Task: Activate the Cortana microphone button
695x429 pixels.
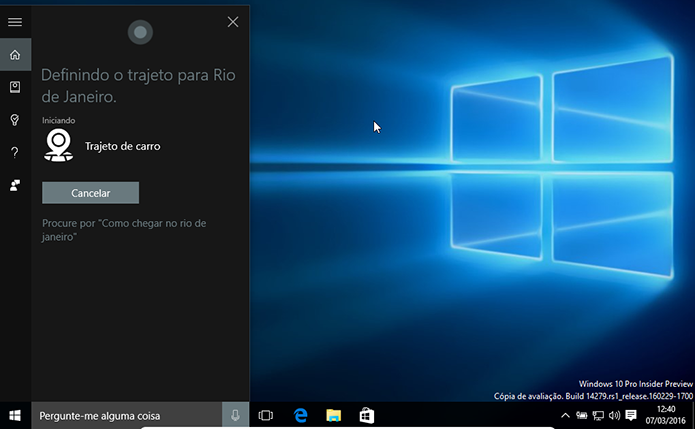Action: (x=235, y=416)
